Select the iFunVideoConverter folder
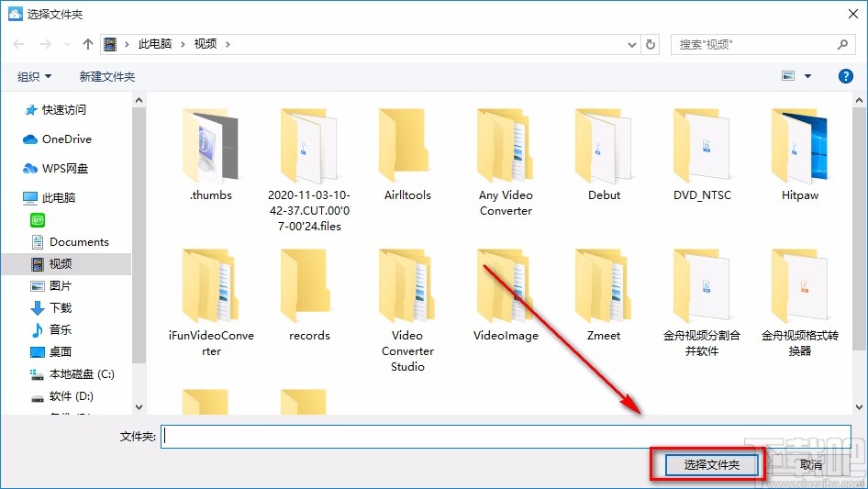Screen dimensions: 868x489 [211, 303]
